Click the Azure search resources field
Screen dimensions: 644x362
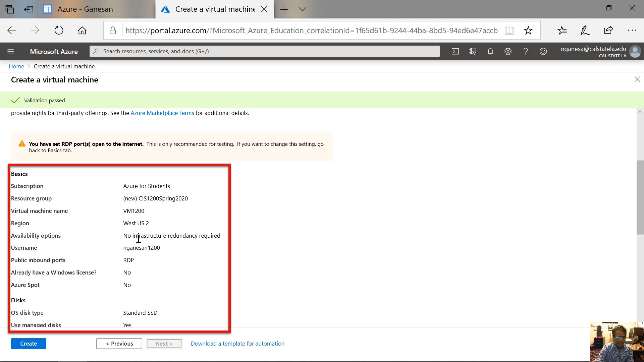click(x=264, y=51)
